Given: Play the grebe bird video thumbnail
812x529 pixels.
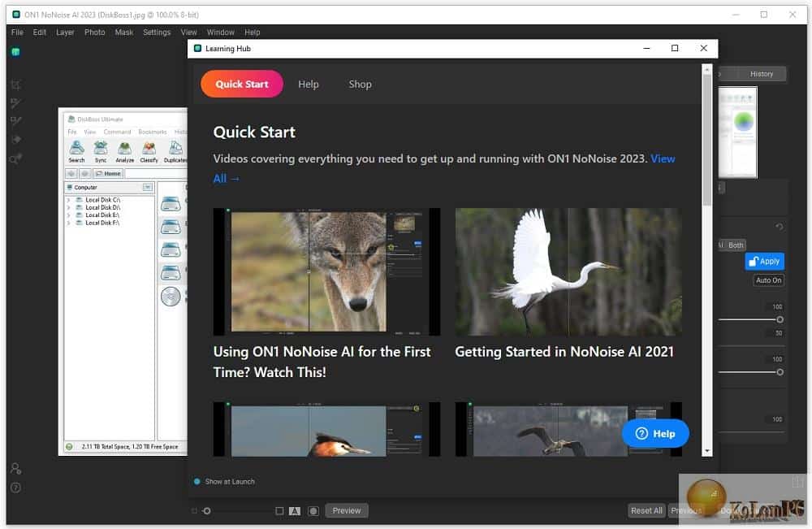Looking at the screenshot, I should pos(326,429).
